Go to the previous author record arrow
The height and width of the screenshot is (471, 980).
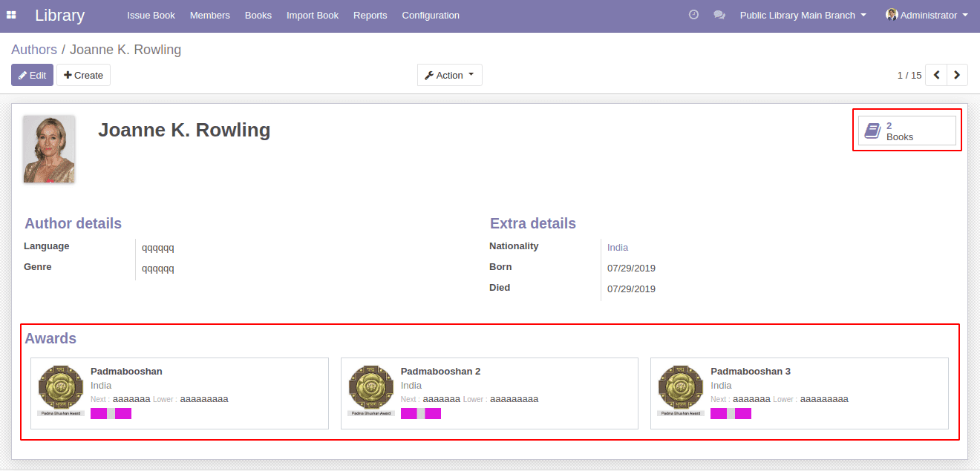point(936,75)
